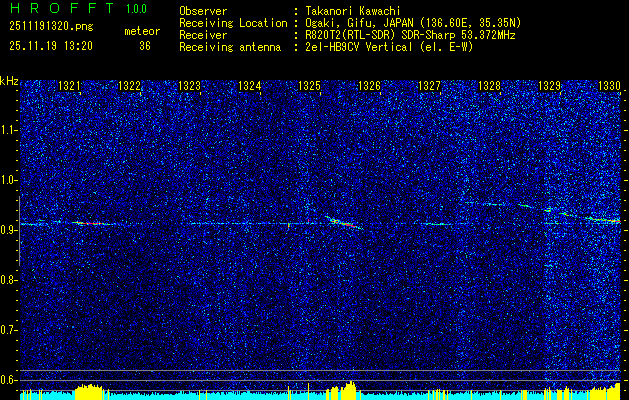This screenshot has width=629, height=400.
Task: Click the sloped meteor echo after 1325
Action: point(343,223)
